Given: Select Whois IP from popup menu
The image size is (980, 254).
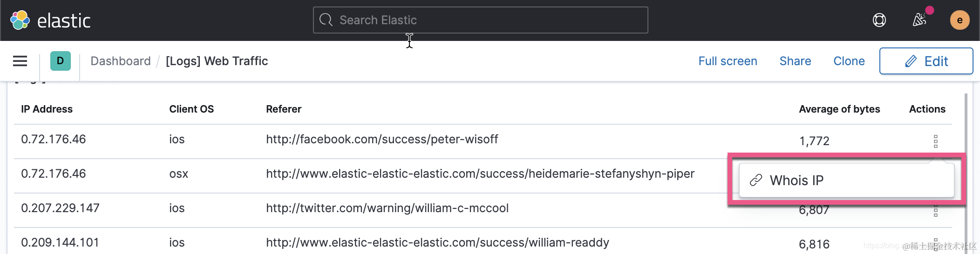Looking at the screenshot, I should click(x=796, y=180).
